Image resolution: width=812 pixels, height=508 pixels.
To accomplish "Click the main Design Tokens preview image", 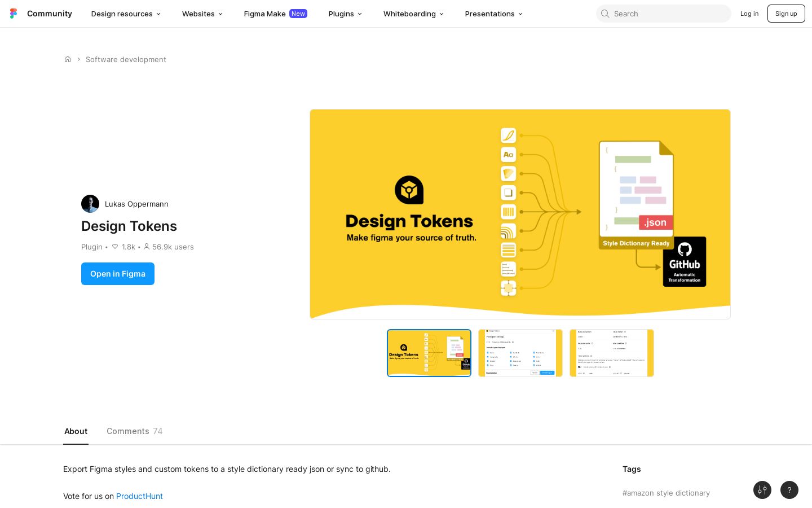I will coord(520,214).
